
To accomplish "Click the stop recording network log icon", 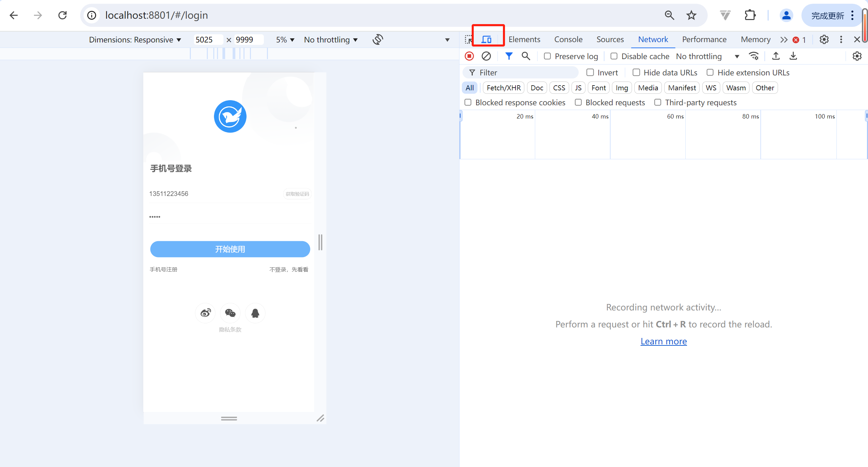I will (x=469, y=56).
